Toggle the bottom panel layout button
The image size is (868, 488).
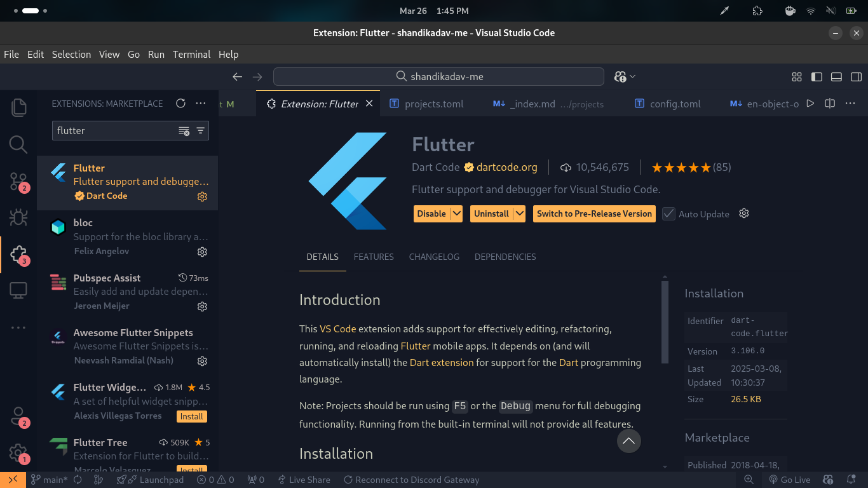[x=837, y=77]
